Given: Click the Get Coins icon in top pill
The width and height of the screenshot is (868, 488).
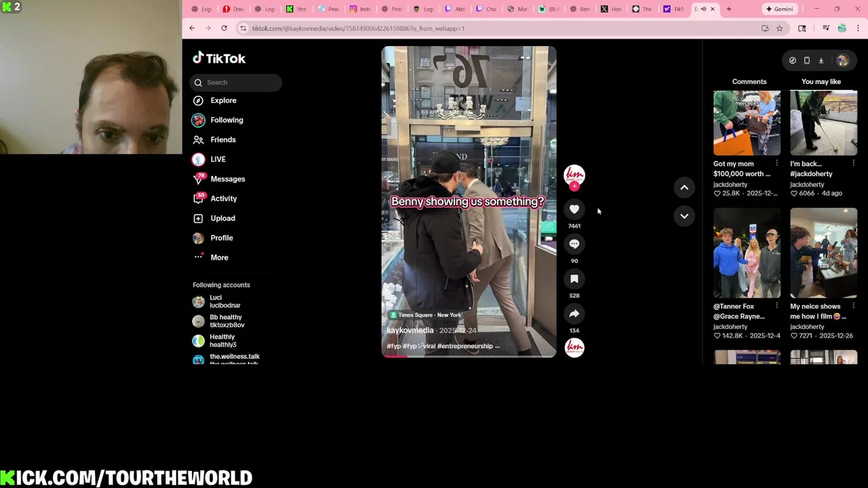Looking at the screenshot, I should click(793, 60).
